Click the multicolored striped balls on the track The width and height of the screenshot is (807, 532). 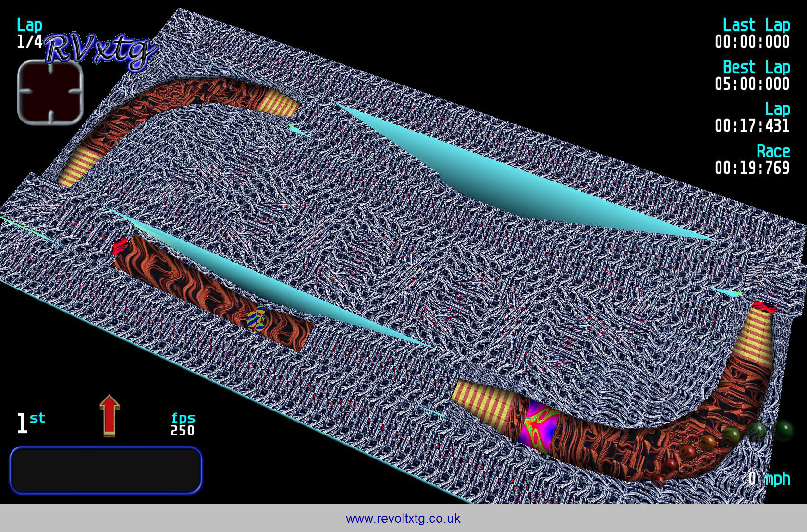[256, 319]
